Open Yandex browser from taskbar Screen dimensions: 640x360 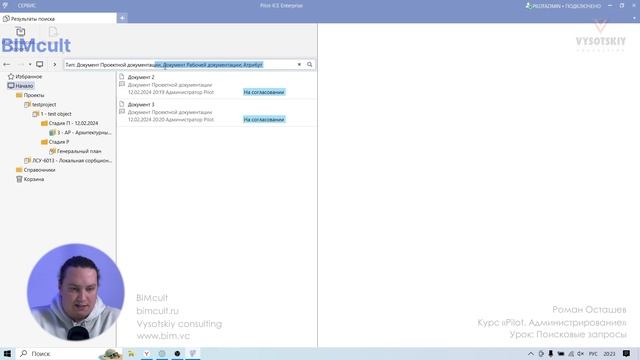[147, 353]
